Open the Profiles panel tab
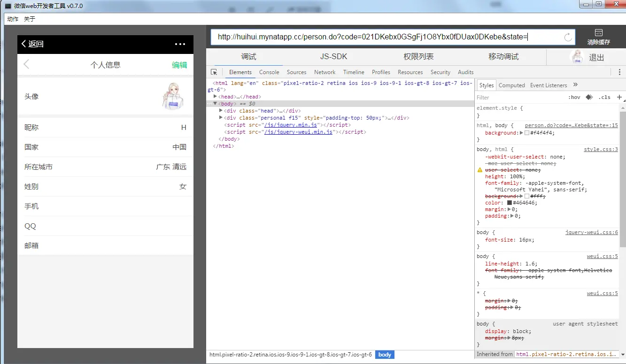This screenshot has width=626, height=364. [381, 72]
